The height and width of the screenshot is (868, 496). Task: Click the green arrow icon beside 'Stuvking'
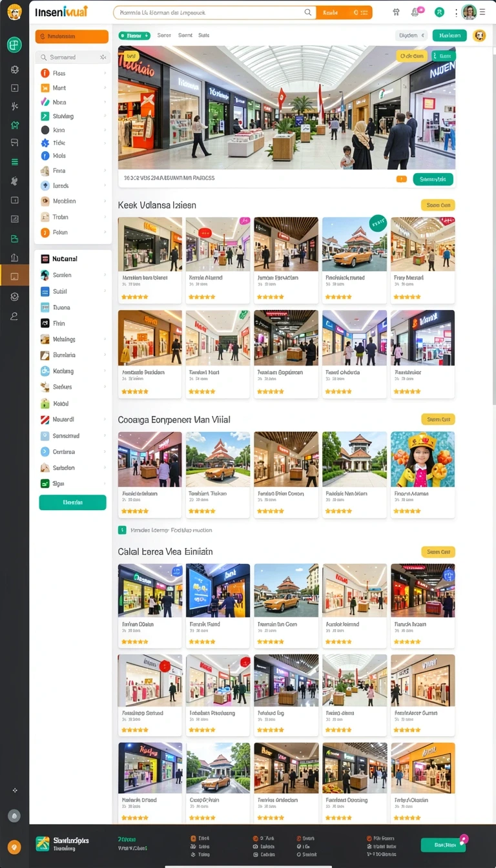click(x=45, y=116)
